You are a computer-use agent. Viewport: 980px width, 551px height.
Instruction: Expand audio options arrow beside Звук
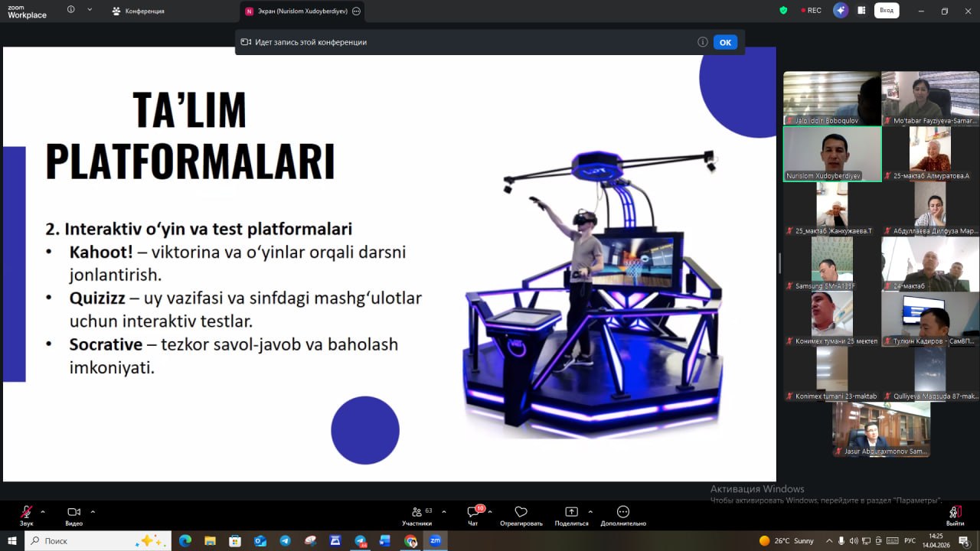point(43,511)
